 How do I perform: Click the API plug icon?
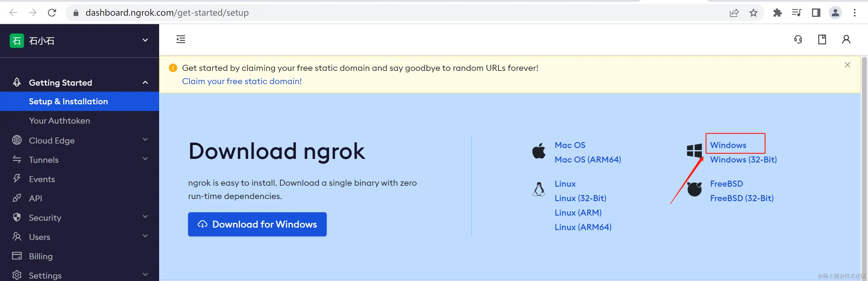(17, 198)
